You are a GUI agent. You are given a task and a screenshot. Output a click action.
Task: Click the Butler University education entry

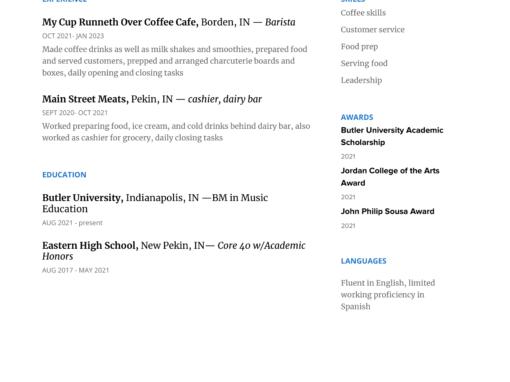point(155,203)
